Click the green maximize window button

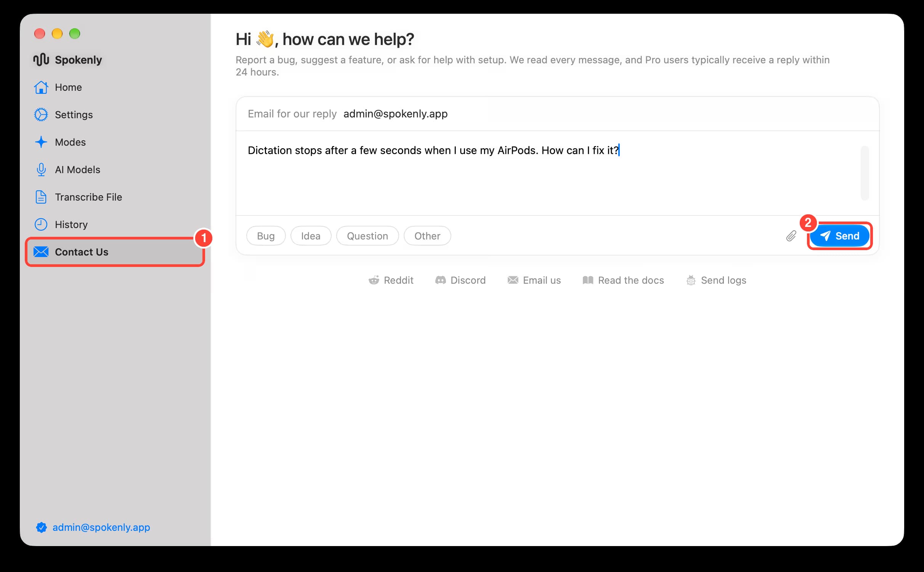tap(75, 34)
